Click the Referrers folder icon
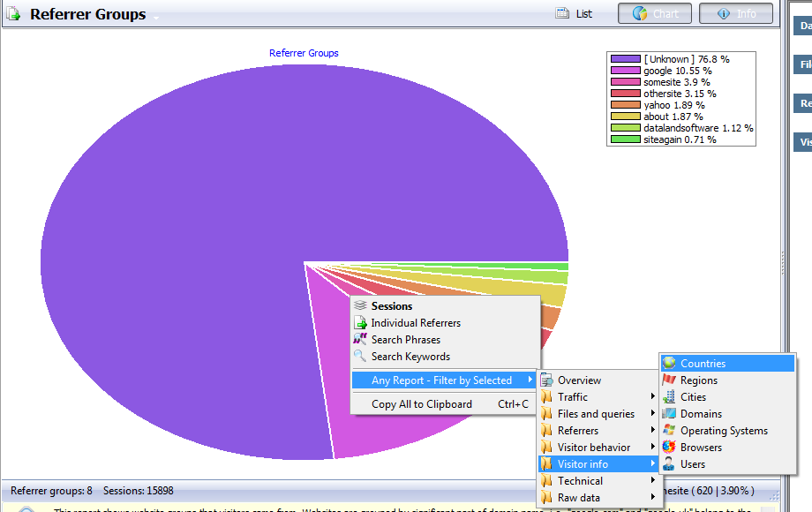 coord(546,431)
